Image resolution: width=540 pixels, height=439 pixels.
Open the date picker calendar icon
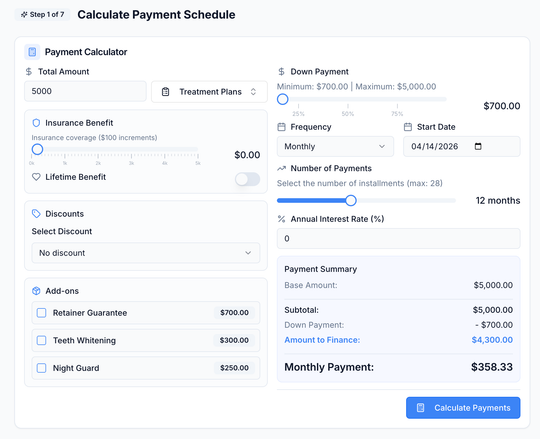point(478,146)
